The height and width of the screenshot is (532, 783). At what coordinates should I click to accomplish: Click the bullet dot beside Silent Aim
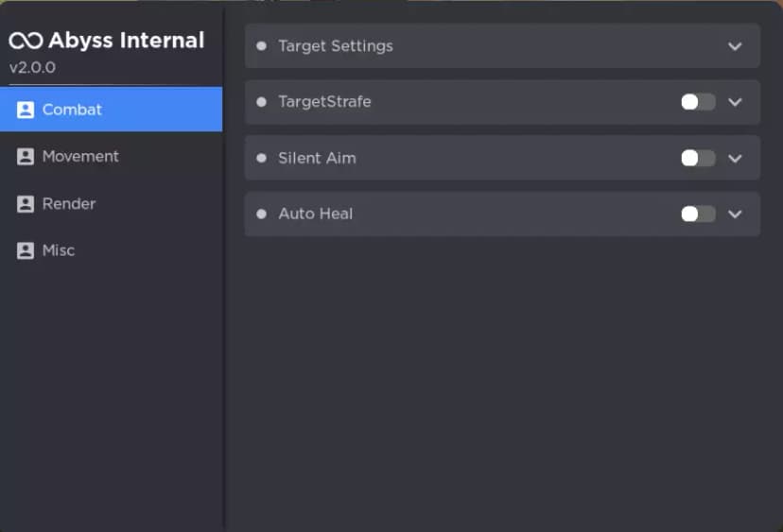[x=261, y=158]
